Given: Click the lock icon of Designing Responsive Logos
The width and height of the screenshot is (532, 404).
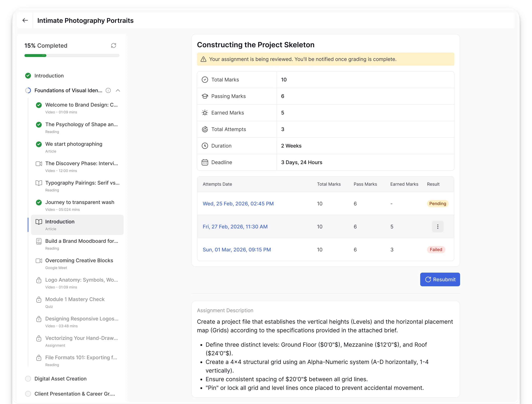Looking at the screenshot, I should pos(39,319).
